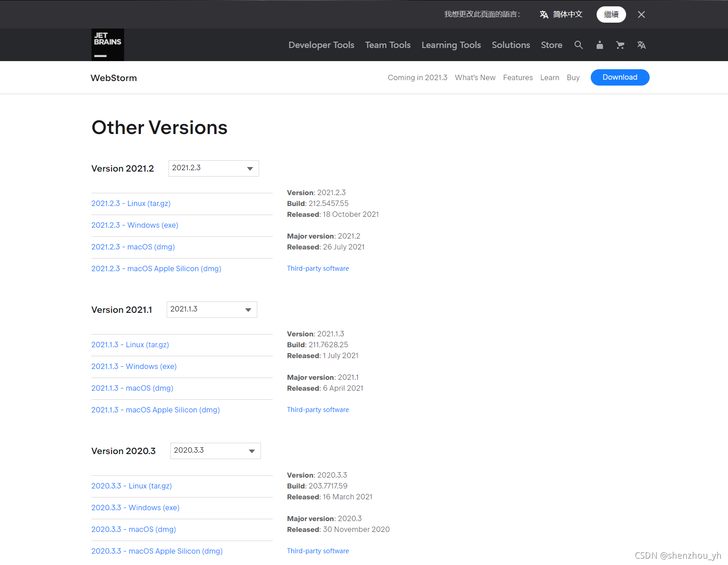Click the Major version: 2021.2 text

(x=324, y=236)
